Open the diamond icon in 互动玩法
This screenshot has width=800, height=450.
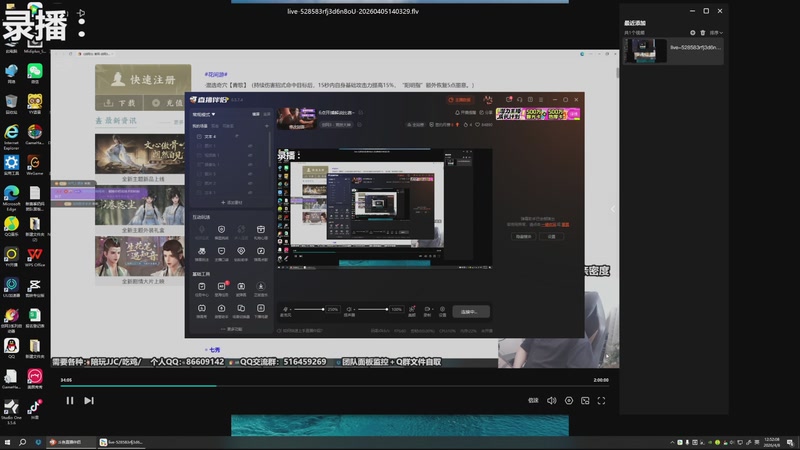[x=241, y=253]
